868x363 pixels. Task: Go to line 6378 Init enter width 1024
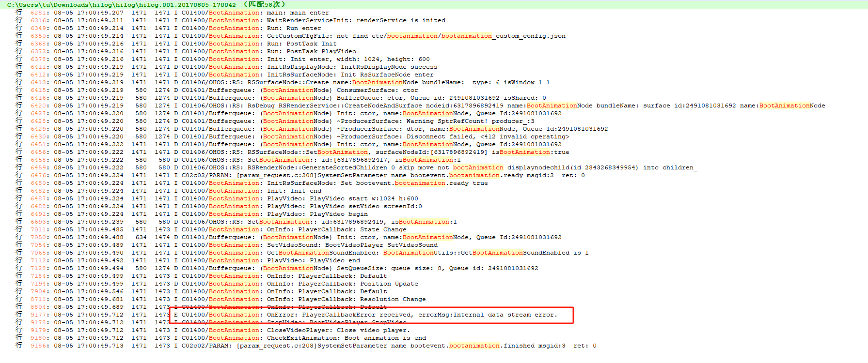pos(222,59)
